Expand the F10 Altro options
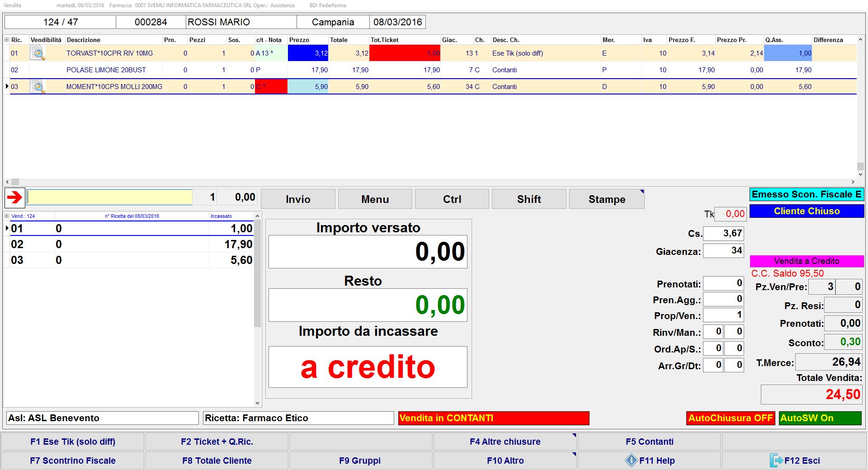 point(505,461)
